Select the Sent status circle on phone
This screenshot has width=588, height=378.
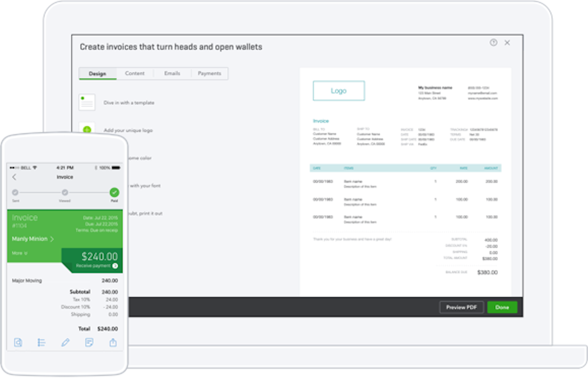[x=15, y=192]
